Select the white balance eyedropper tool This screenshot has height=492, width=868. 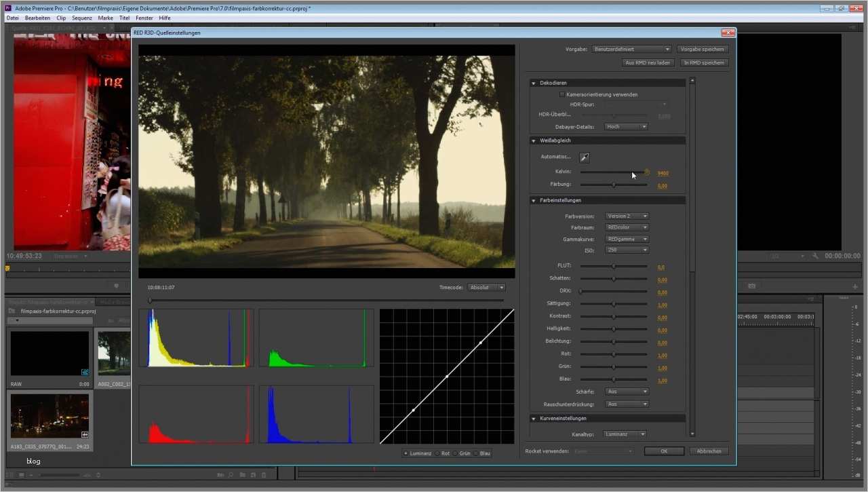click(x=585, y=157)
